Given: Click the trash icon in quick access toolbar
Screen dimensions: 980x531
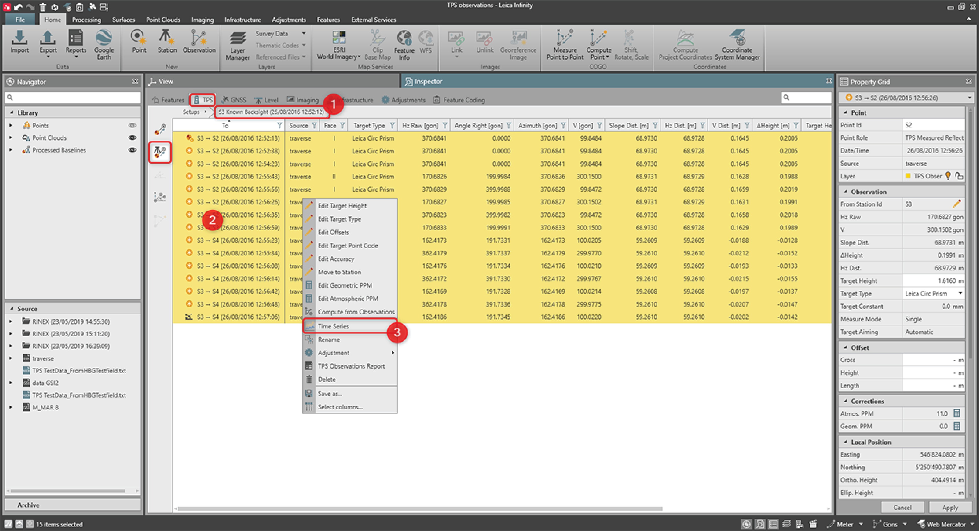Looking at the screenshot, I should (43, 7).
